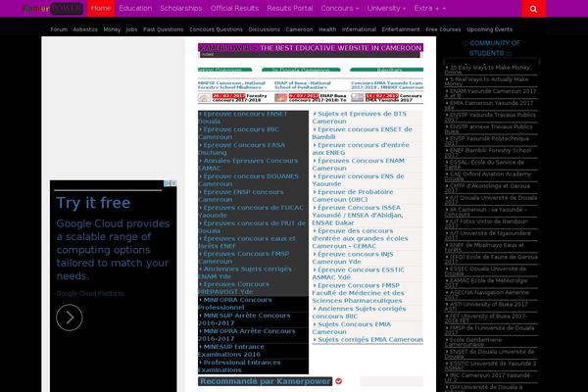Screen dimensions: 588x392
Task: Open ENSP Yaoundé Polytechnique 2017 sidebar link
Action: [487, 141]
